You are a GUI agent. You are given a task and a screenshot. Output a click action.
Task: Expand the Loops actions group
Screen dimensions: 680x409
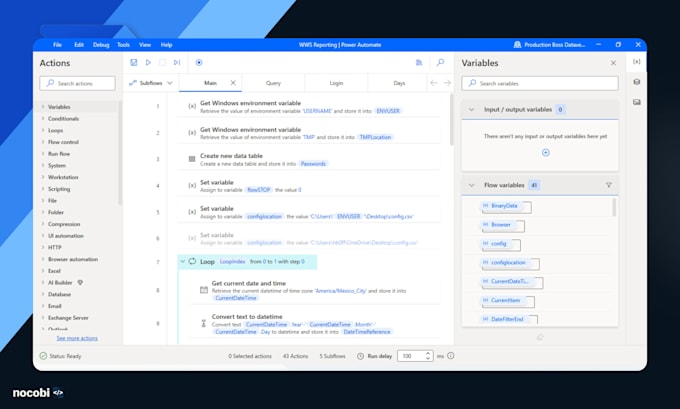click(43, 130)
